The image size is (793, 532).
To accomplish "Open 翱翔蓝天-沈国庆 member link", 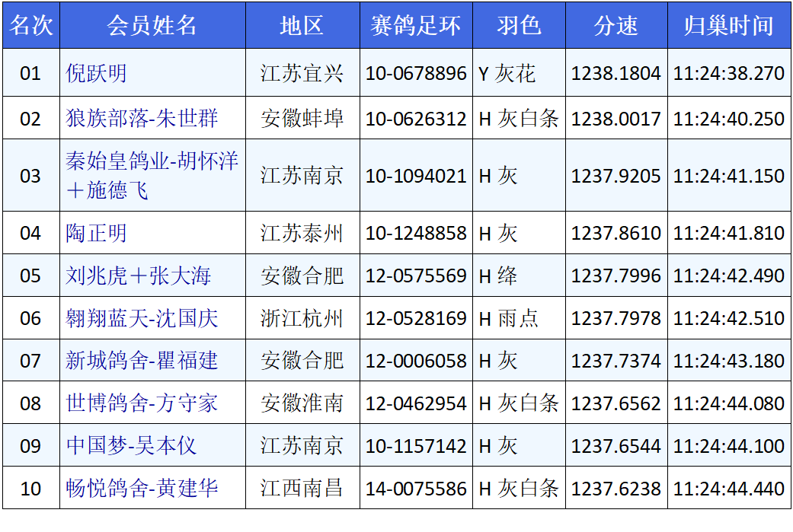I will 142,318.
